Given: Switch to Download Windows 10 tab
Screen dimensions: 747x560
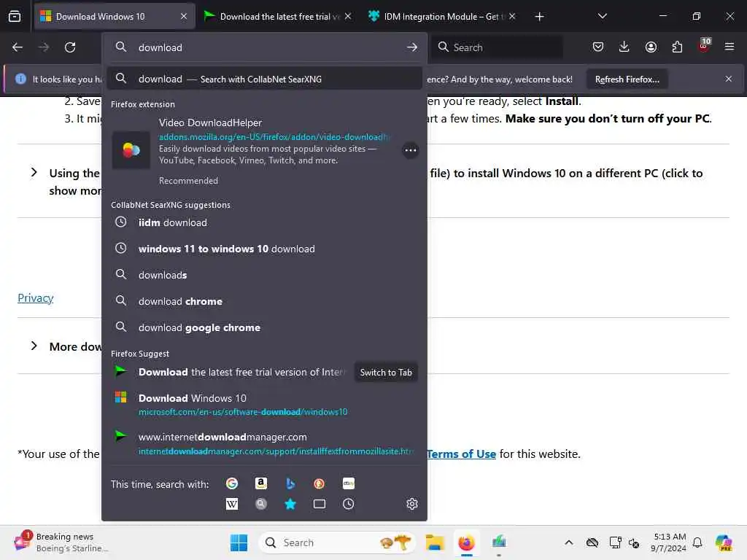Looking at the screenshot, I should point(115,17).
